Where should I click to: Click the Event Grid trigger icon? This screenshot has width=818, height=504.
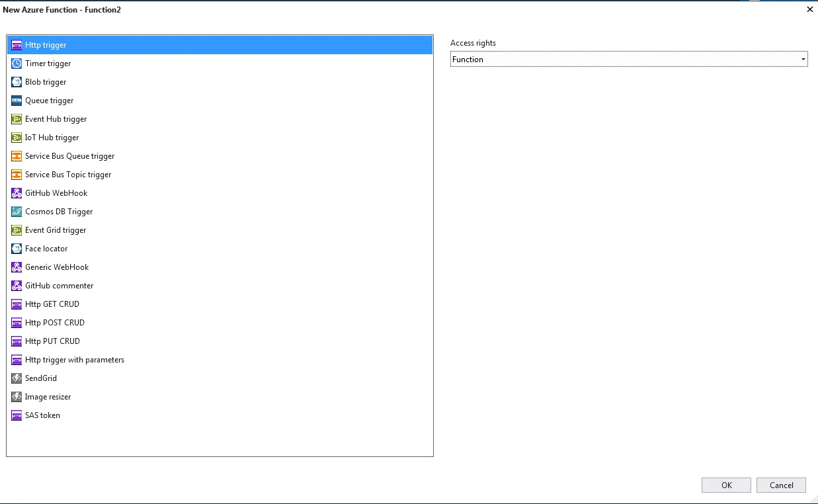click(17, 230)
